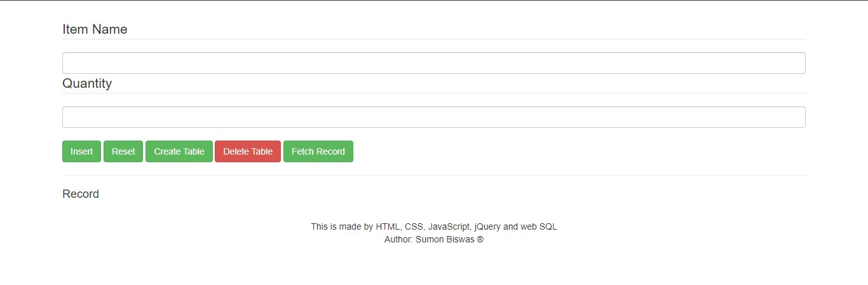Click the word JavaScript in footer
The height and width of the screenshot is (285, 868).
449,226
